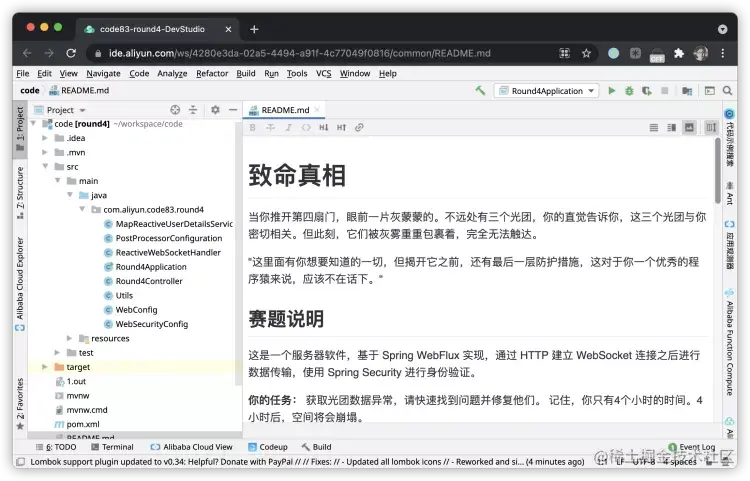Open the Navigate menu

103,73
